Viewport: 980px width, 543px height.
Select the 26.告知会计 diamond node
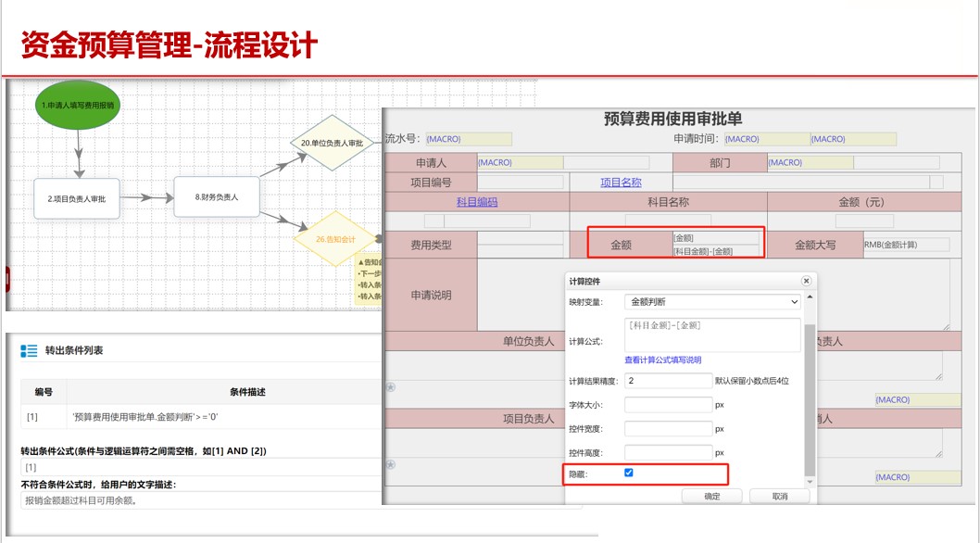point(335,239)
